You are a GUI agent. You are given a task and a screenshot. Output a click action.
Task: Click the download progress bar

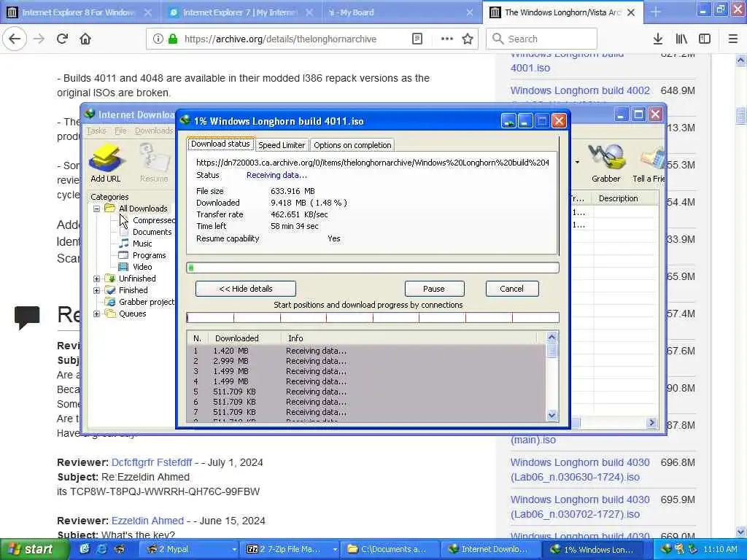coord(373,268)
